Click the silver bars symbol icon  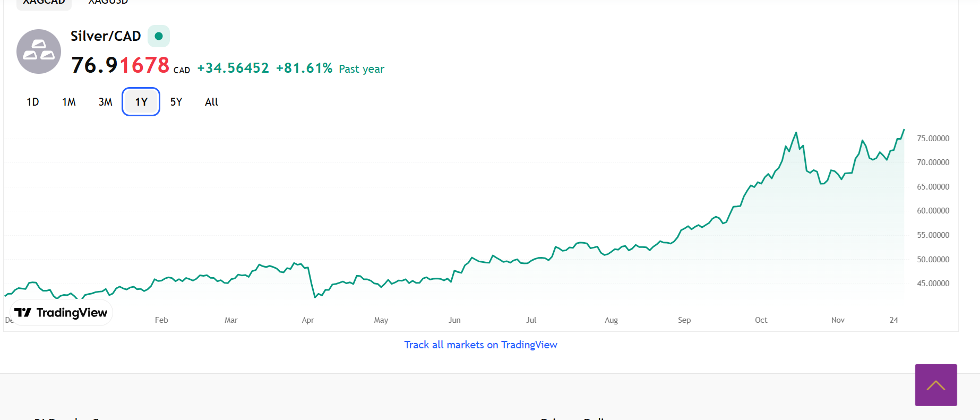coord(39,52)
